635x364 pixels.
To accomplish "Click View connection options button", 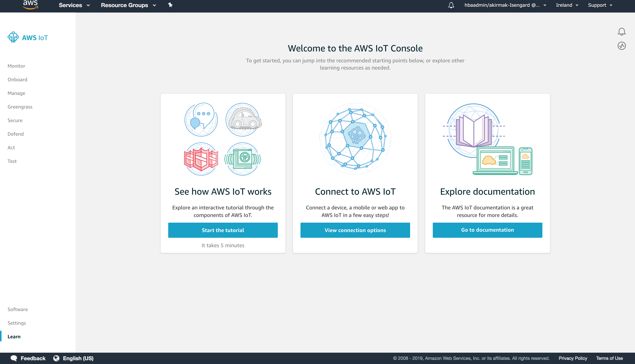I will coord(355,230).
